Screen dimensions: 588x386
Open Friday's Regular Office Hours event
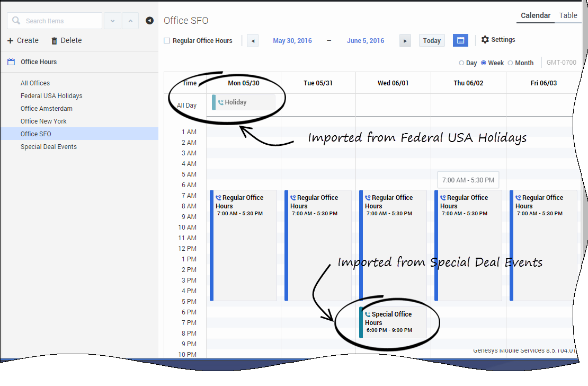543,245
